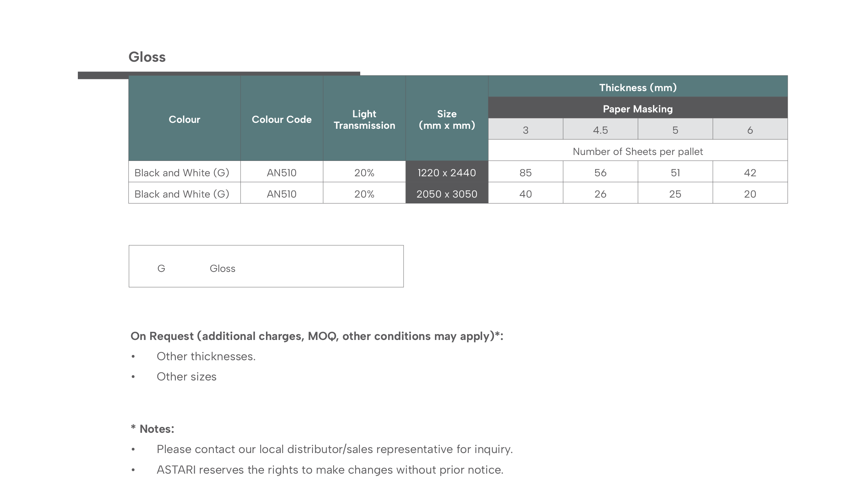The image size is (866, 504).
Task: Select the Thickness (mm) header cell
Action: [638, 87]
